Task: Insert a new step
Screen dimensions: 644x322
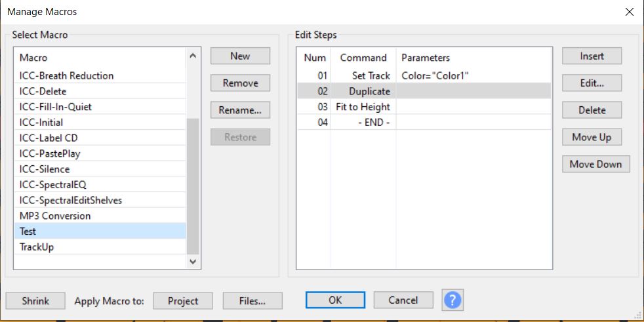Action: tap(592, 56)
